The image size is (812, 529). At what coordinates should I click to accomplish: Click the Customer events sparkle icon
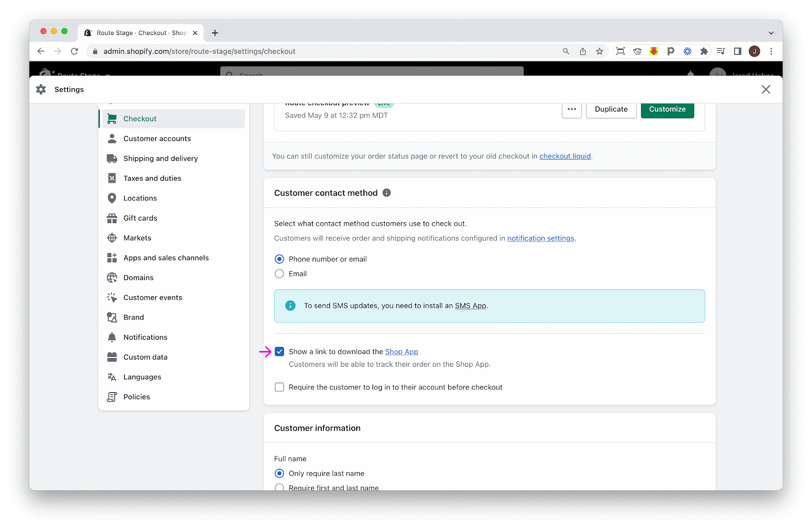[x=112, y=297]
